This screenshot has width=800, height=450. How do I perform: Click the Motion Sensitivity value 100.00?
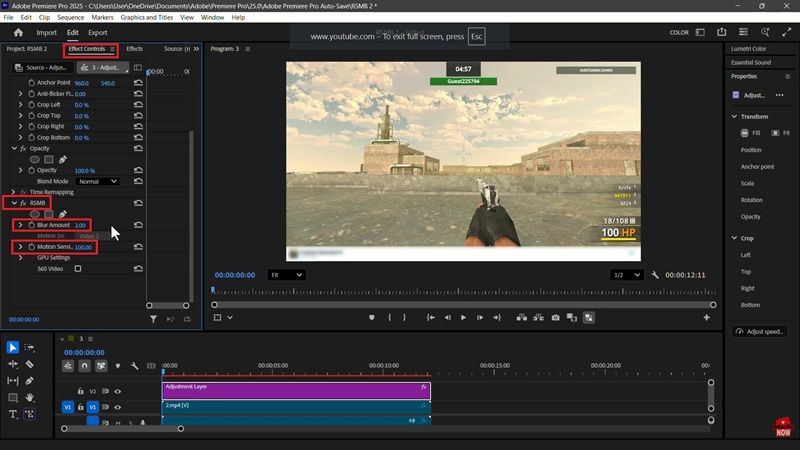click(83, 247)
